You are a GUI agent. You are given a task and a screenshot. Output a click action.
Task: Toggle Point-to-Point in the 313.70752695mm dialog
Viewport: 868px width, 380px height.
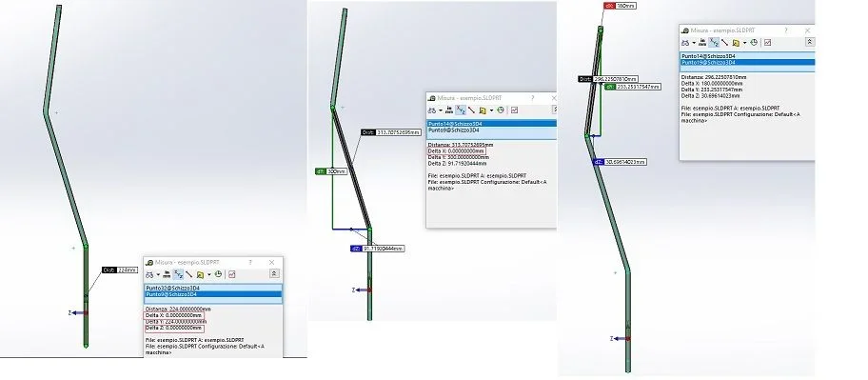tap(472, 110)
